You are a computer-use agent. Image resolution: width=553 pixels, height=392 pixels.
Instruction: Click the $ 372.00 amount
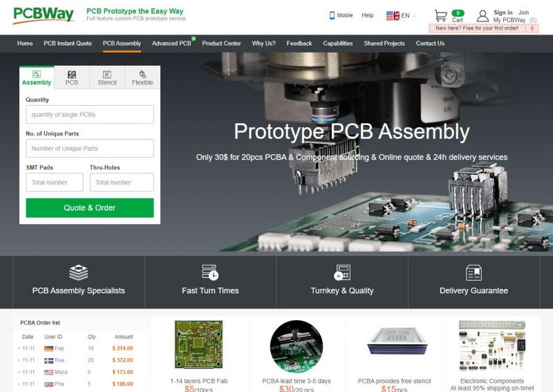(123, 361)
